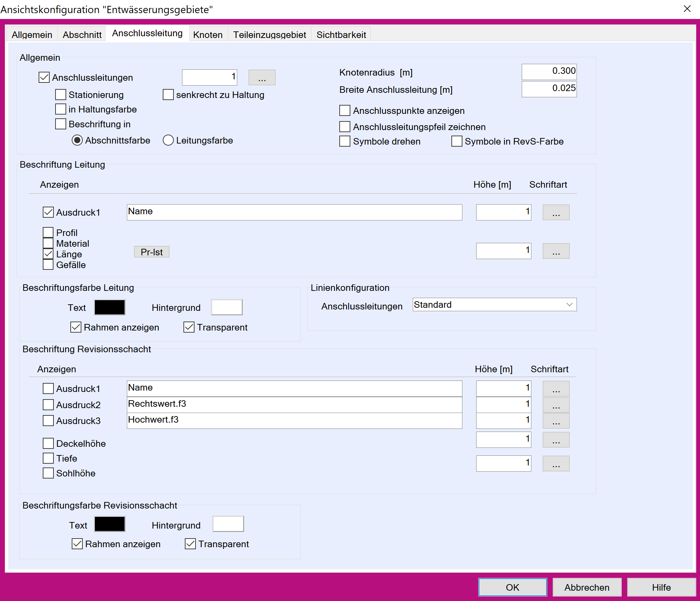Expand the Anschlussleitungen Standard dropdown

click(x=569, y=305)
